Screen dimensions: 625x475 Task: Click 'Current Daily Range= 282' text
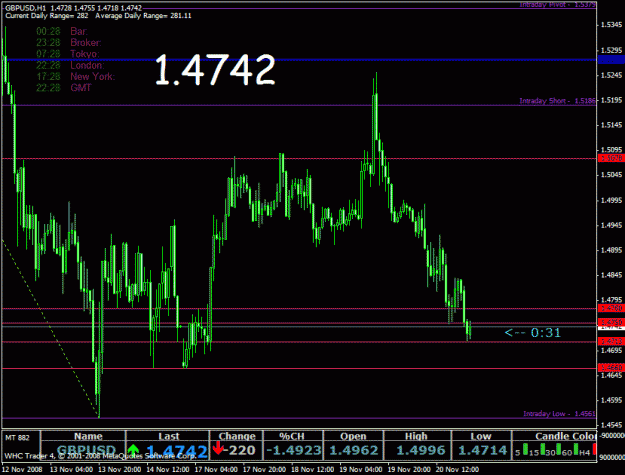47,16
